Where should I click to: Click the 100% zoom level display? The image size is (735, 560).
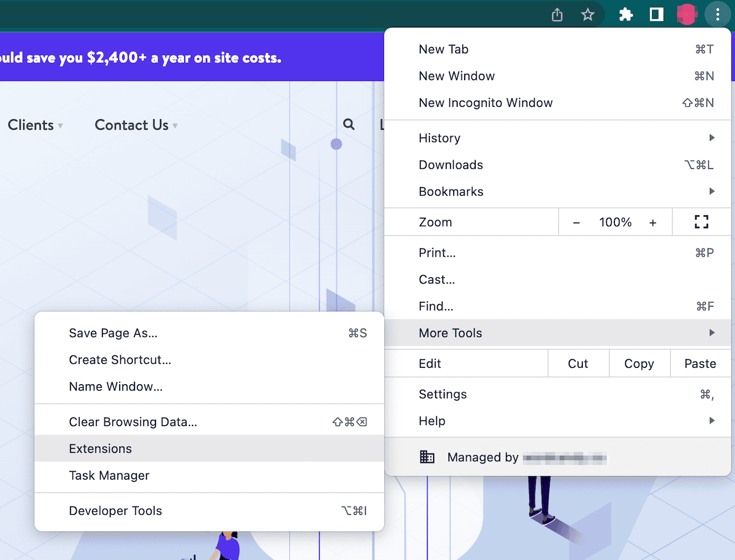click(615, 221)
